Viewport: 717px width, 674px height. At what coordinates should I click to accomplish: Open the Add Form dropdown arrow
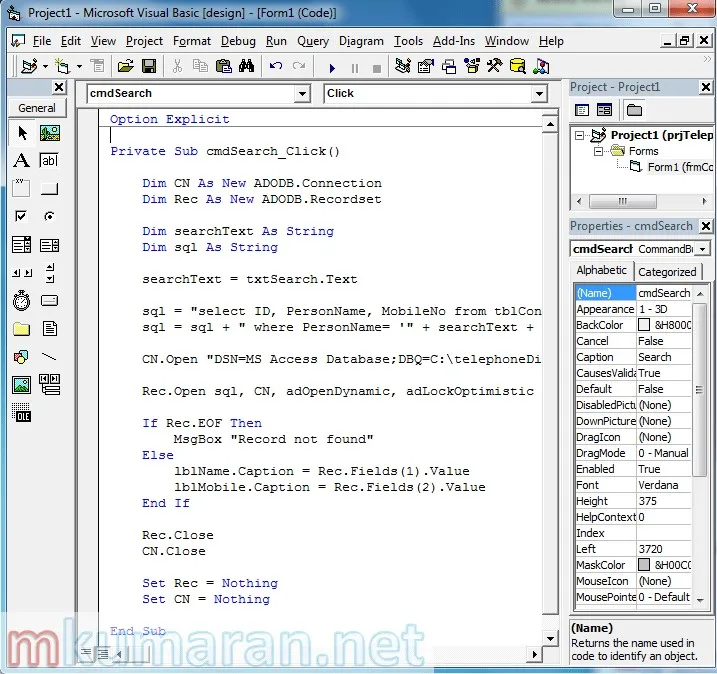[79, 67]
